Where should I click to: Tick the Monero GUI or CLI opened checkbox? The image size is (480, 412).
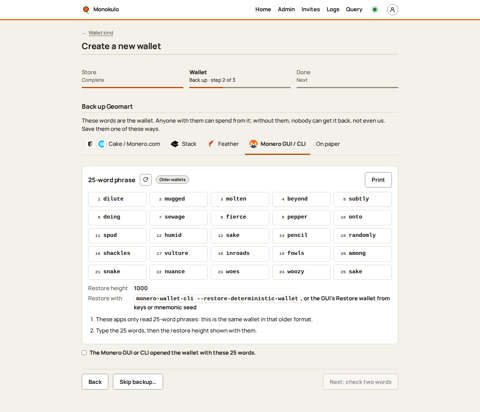[84, 353]
